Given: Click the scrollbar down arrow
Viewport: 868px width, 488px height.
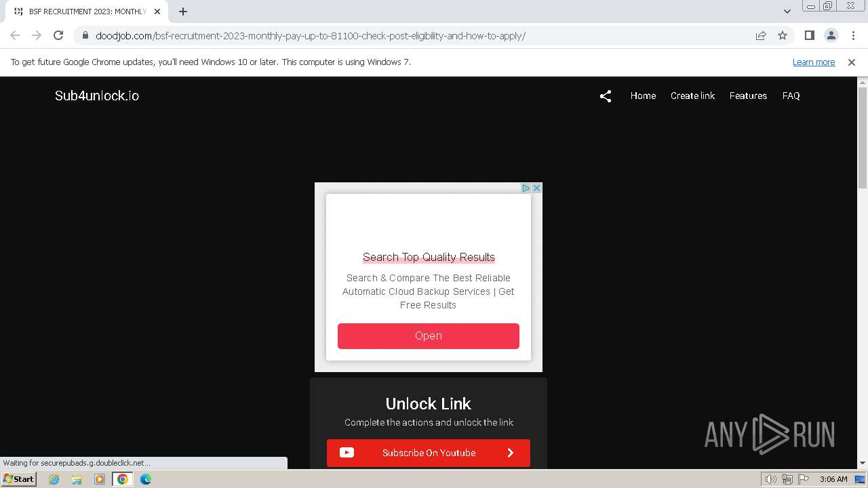Looking at the screenshot, I should (x=863, y=464).
